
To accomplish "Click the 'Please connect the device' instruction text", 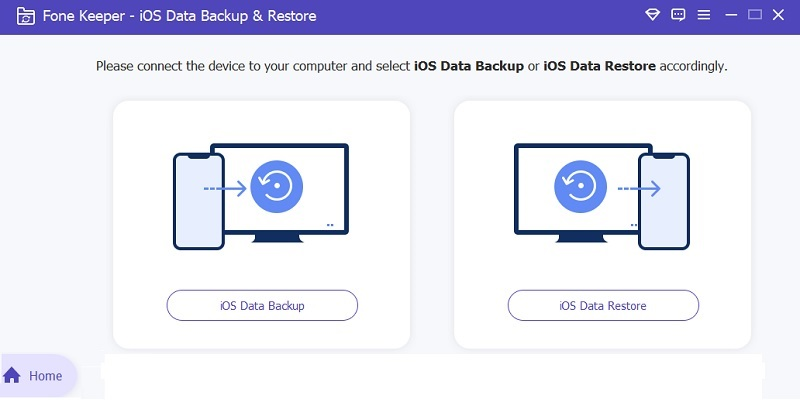I will [411, 66].
